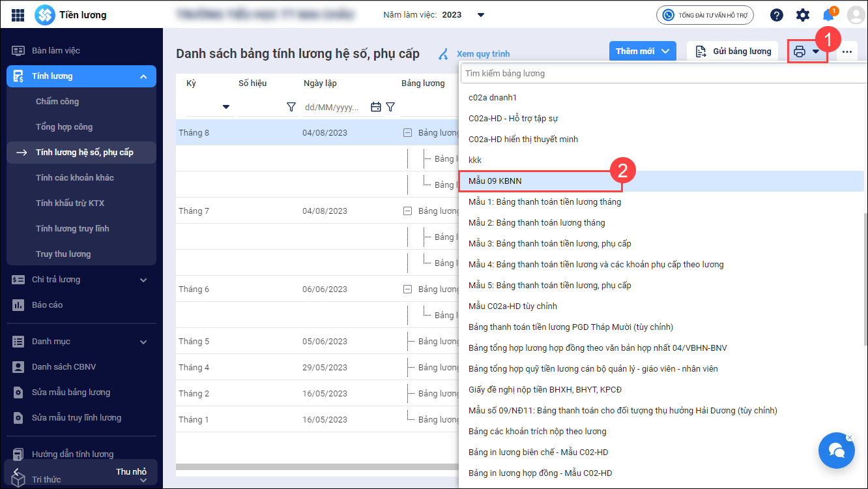The height and width of the screenshot is (489, 868).
Task: Open the settings gear icon
Action: click(x=803, y=15)
